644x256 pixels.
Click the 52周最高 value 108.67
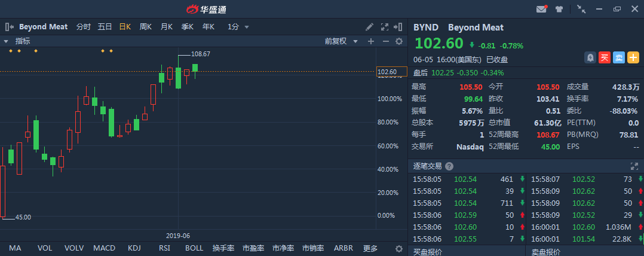pos(548,135)
